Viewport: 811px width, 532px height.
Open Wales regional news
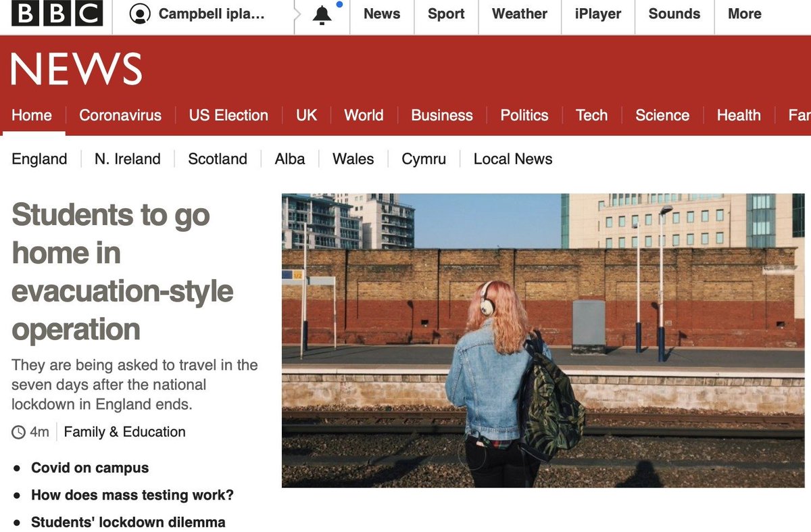point(353,160)
